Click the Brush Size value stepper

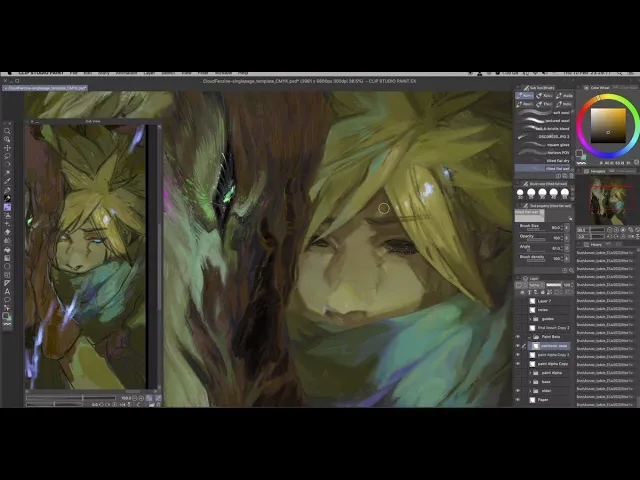pyautogui.click(x=562, y=227)
